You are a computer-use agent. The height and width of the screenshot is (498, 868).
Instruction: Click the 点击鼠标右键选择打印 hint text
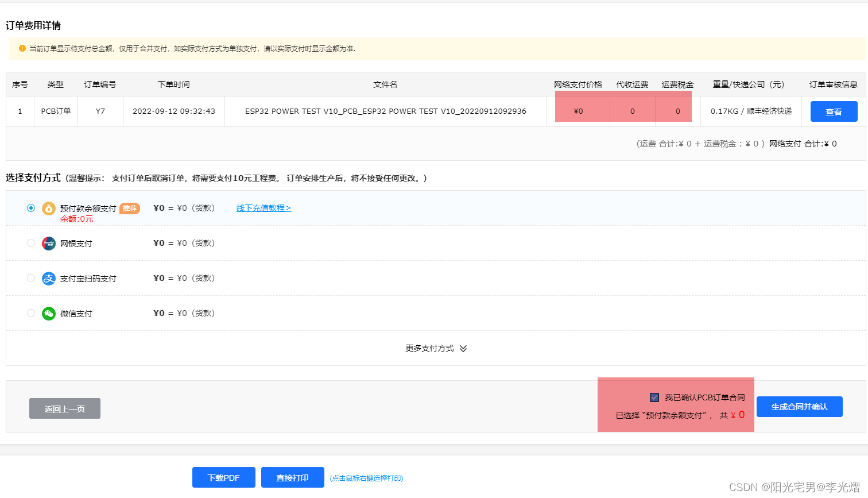coord(366,478)
